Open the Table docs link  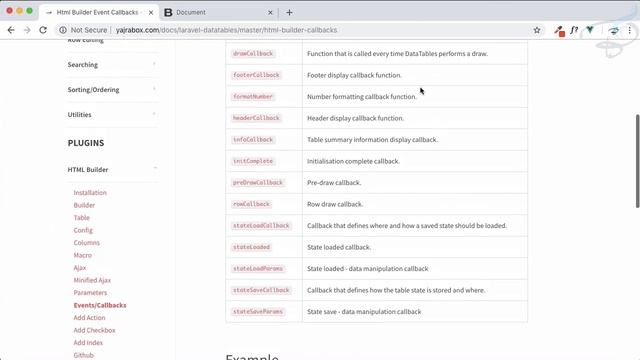(81, 218)
